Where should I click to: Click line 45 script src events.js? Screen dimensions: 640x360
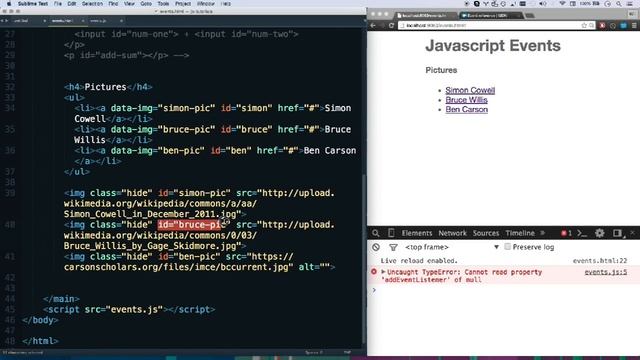click(129, 309)
